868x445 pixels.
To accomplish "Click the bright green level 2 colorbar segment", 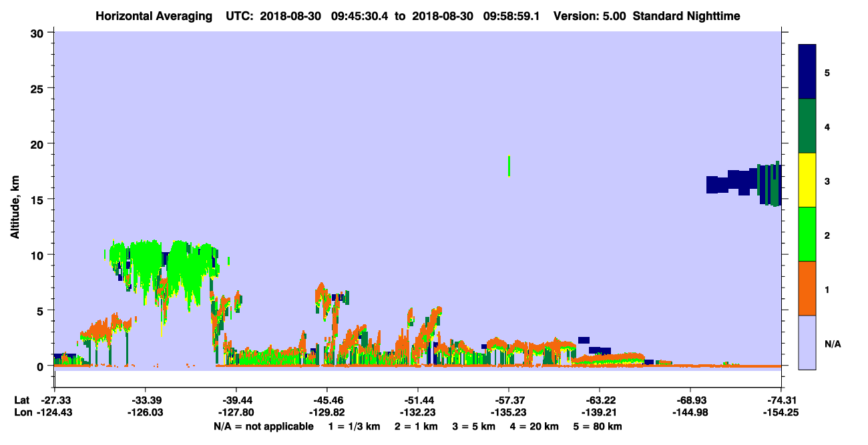I will pos(807,234).
